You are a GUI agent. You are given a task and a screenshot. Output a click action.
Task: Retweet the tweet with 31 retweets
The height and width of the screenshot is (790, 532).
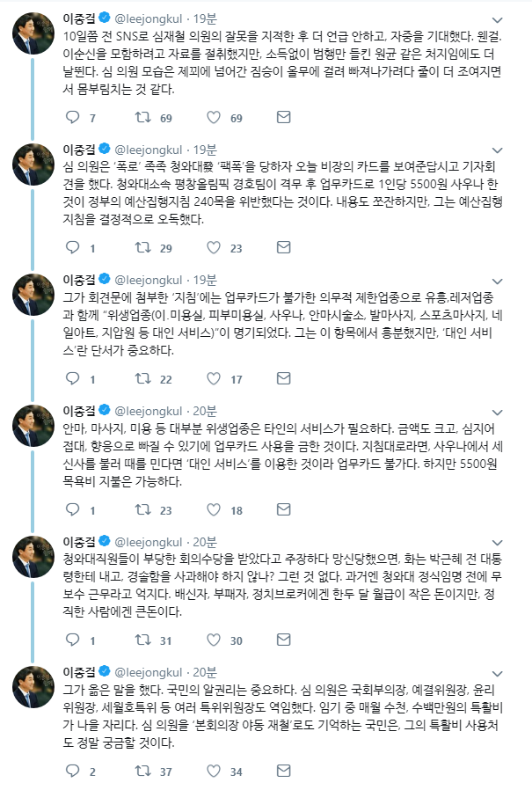(x=142, y=640)
